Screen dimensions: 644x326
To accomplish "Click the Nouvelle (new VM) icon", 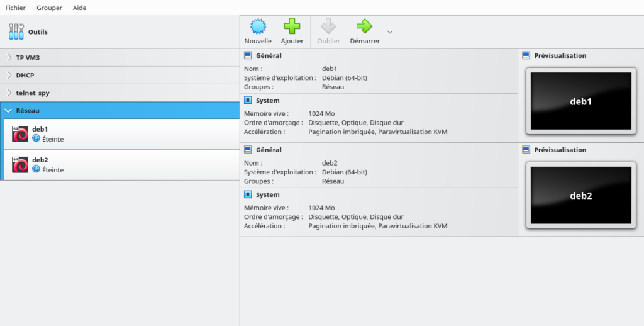I will click(x=258, y=26).
